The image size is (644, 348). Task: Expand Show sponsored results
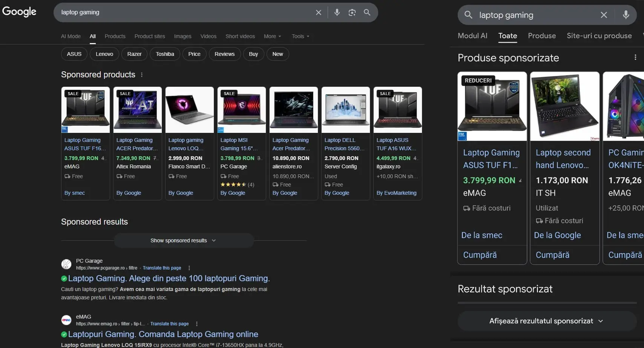tap(183, 240)
